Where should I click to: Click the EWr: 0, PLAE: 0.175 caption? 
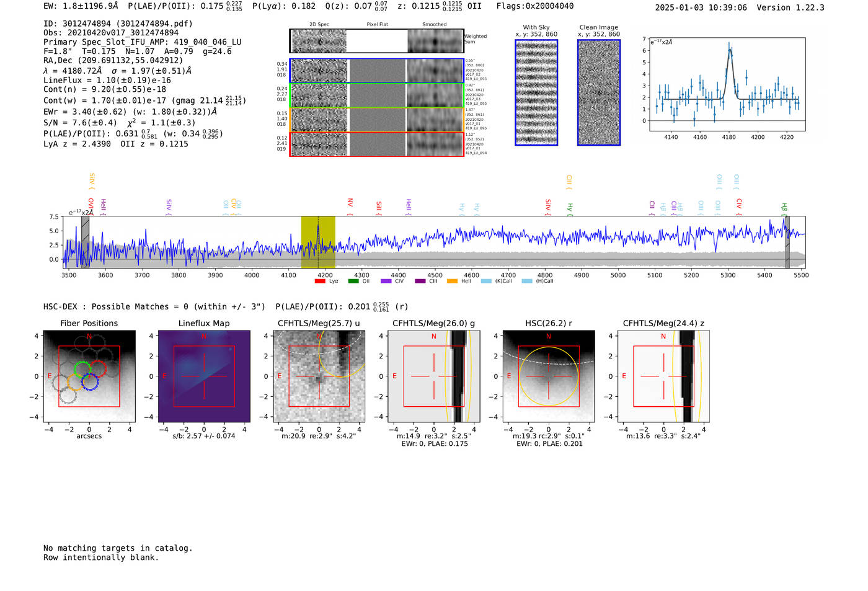pyautogui.click(x=435, y=444)
